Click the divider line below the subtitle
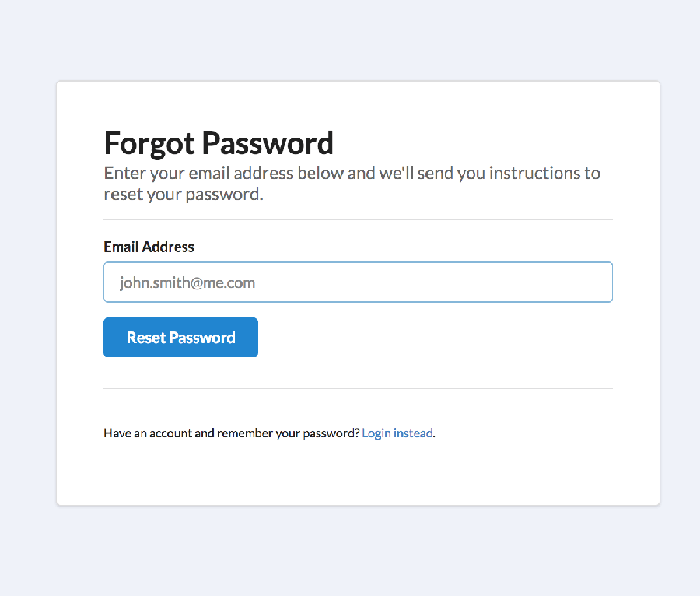700x596 pixels. click(358, 219)
